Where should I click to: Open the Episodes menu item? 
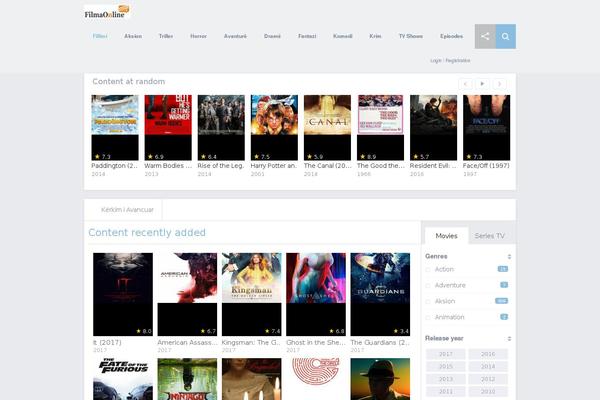pos(451,36)
